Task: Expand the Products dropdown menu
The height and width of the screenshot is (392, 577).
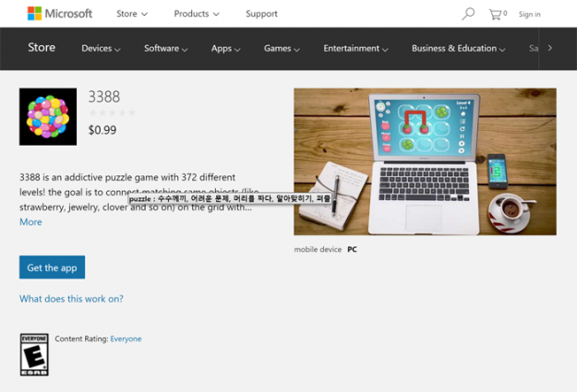Action: pos(197,14)
